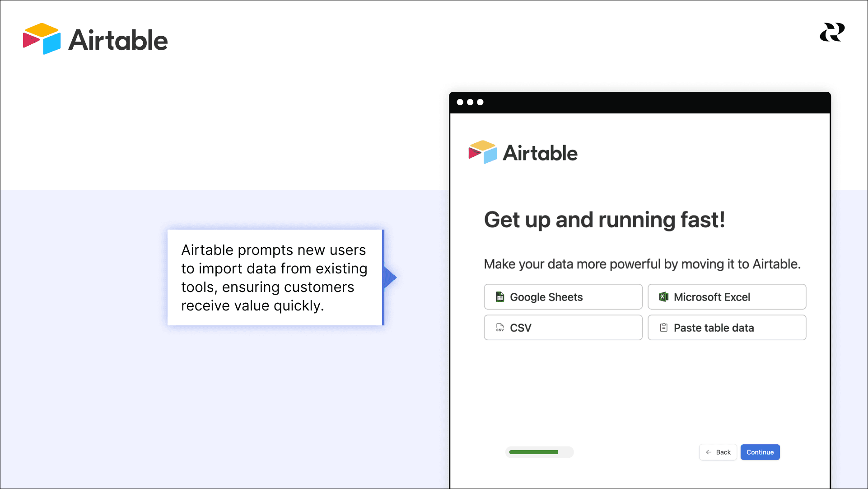Choose the Google Sheets import option
The width and height of the screenshot is (868, 489).
tap(563, 297)
